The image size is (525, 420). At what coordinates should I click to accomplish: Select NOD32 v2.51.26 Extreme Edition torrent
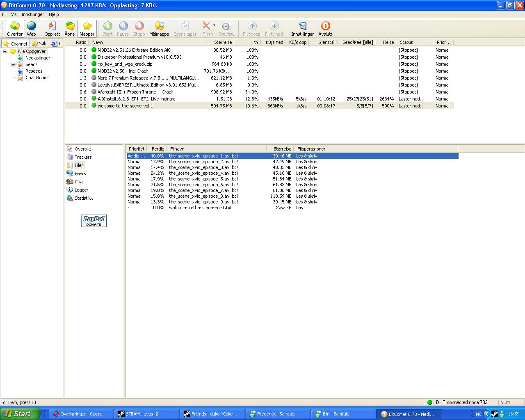point(260,50)
